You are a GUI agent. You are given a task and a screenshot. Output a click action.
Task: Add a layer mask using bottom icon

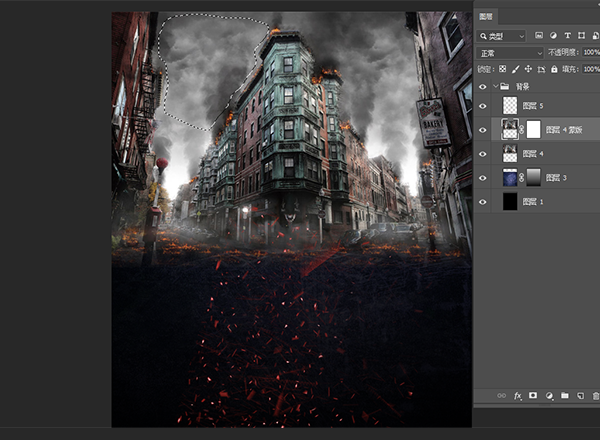click(x=533, y=396)
